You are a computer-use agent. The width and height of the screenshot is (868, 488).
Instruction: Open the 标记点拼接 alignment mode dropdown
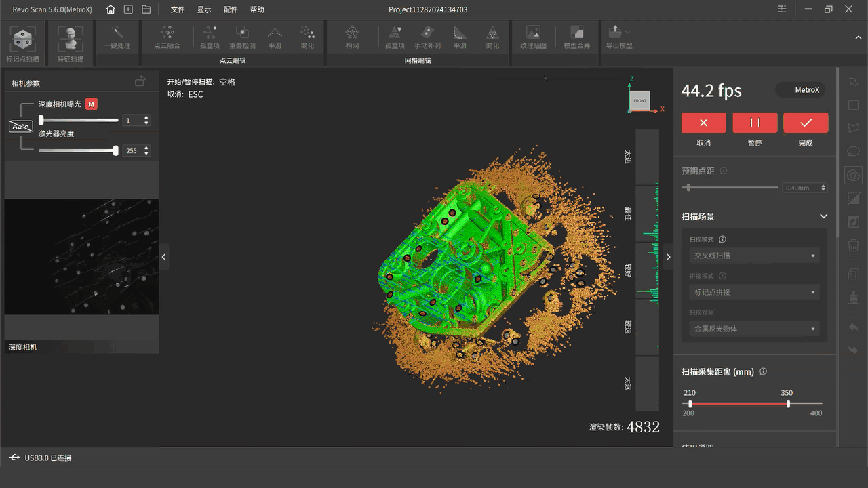click(753, 292)
